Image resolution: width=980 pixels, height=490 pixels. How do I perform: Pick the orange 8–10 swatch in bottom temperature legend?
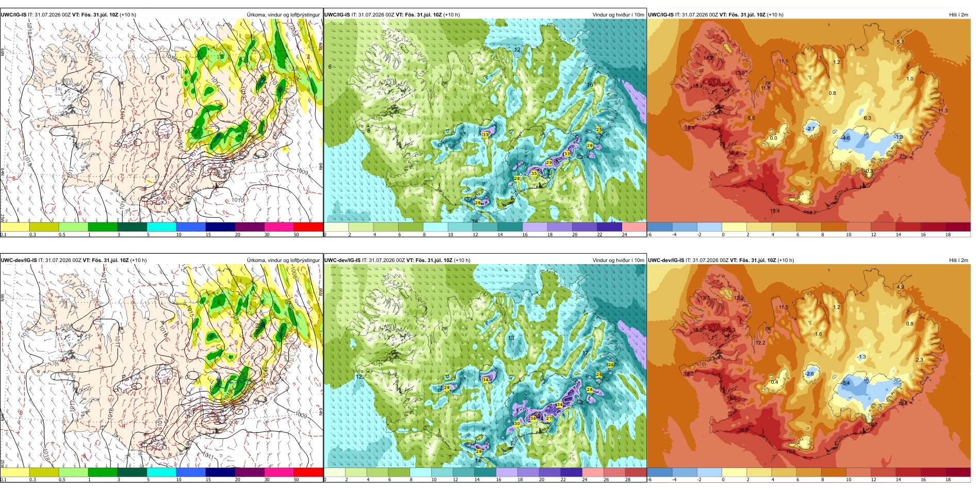tap(834, 472)
